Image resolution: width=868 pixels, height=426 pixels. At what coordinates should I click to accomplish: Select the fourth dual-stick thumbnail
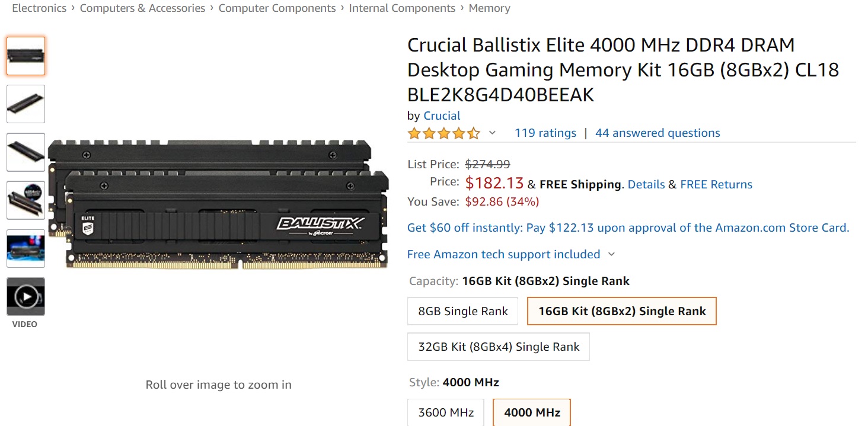tap(25, 200)
